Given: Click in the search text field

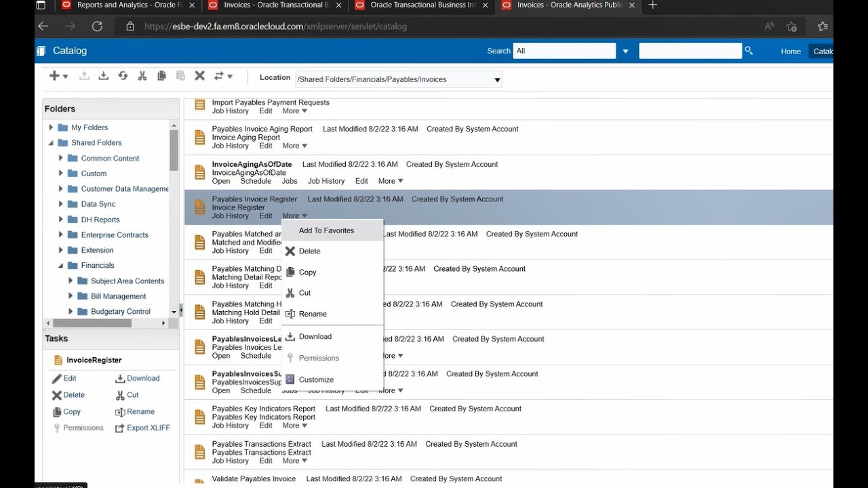Looking at the screenshot, I should click(x=690, y=51).
